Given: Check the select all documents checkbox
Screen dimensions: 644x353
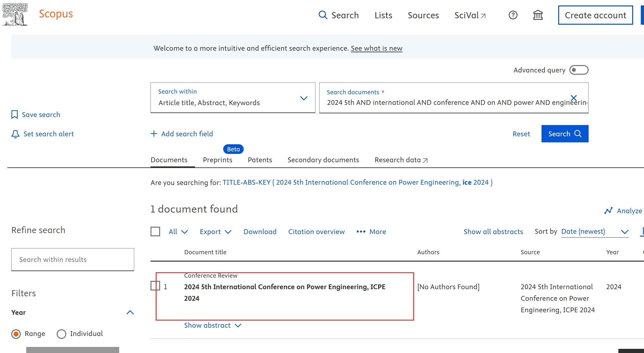Looking at the screenshot, I should [x=155, y=231].
